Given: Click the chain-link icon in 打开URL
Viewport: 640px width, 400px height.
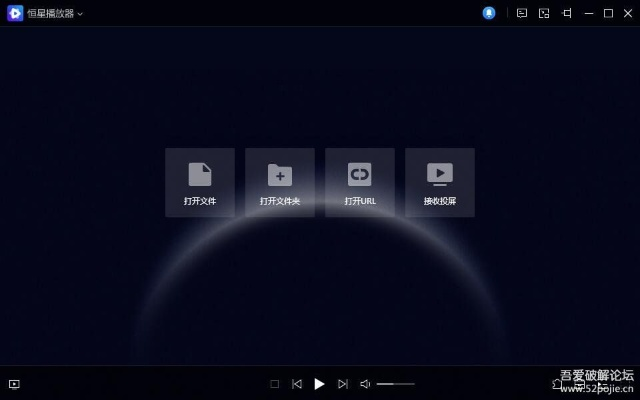Looking at the screenshot, I should click(x=360, y=174).
